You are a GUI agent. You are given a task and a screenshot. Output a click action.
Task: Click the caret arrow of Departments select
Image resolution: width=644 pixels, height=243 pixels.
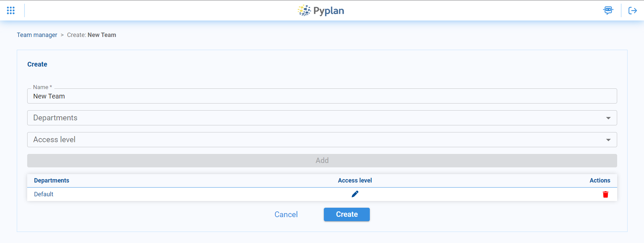[608, 118]
